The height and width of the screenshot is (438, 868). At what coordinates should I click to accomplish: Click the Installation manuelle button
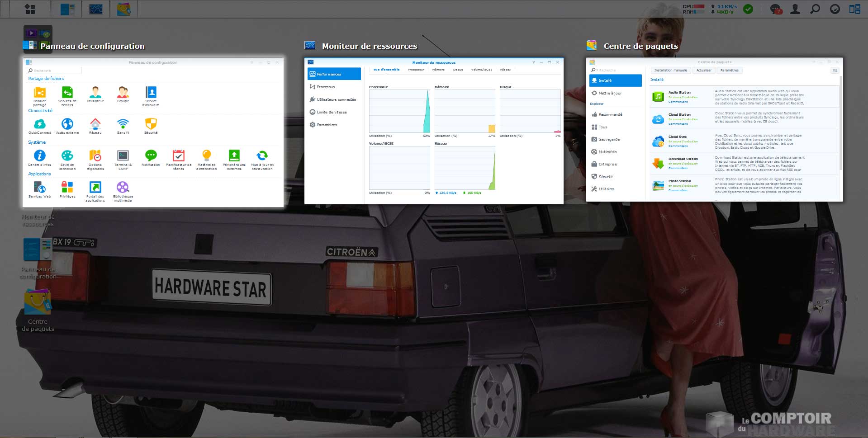671,70
